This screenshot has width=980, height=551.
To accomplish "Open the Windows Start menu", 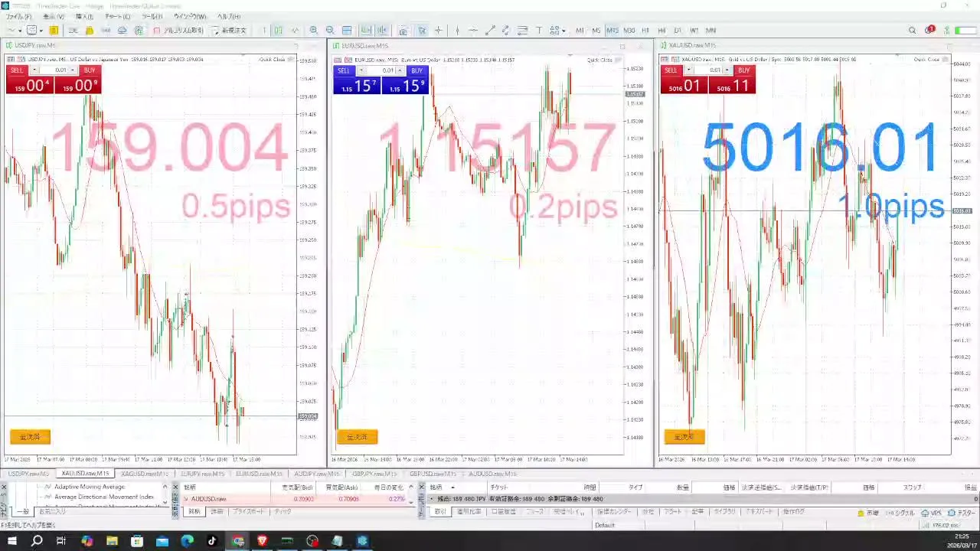I will [x=11, y=541].
